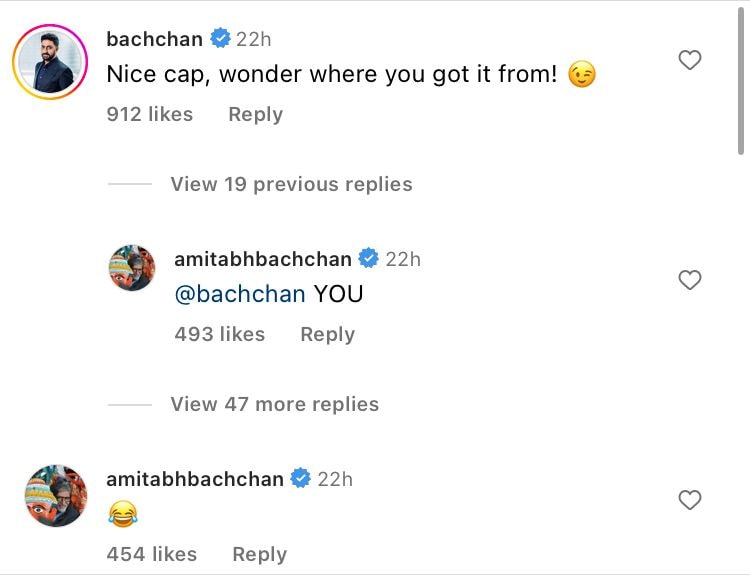The image size is (750, 581).
Task: Click verified badge next to bachchan username
Action: coord(220,40)
